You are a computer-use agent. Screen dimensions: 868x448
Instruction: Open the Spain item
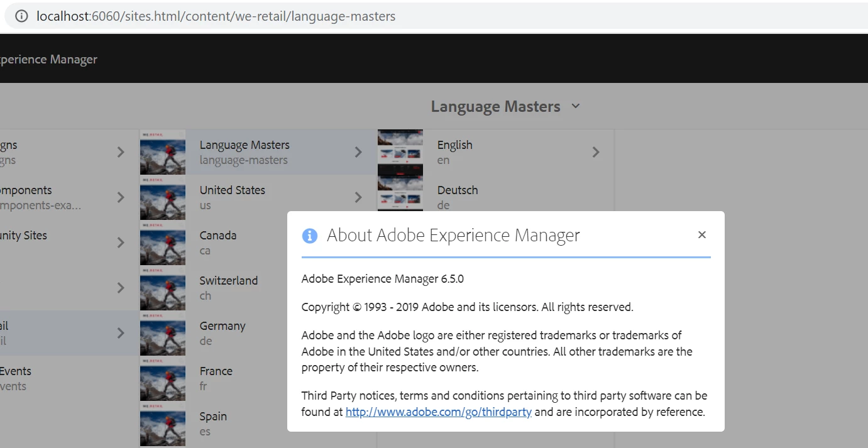[x=213, y=417]
